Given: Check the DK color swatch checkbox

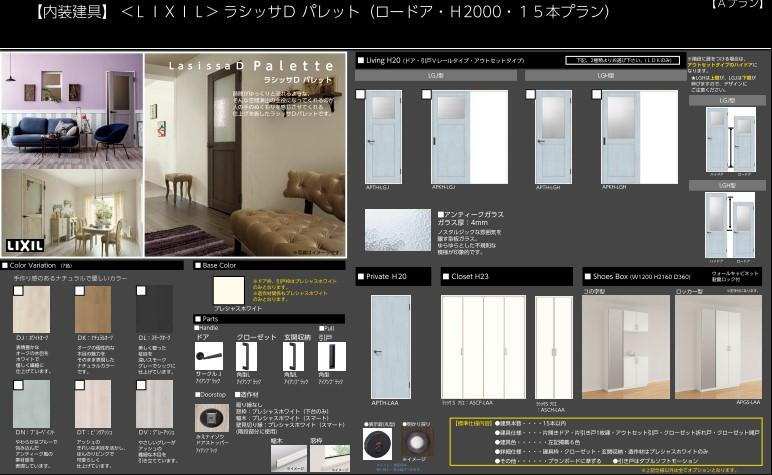Looking at the screenshot, I should tap(79, 291).
